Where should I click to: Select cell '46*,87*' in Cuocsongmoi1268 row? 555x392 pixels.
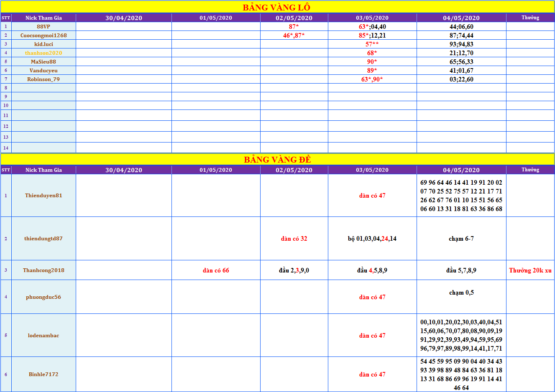point(294,35)
